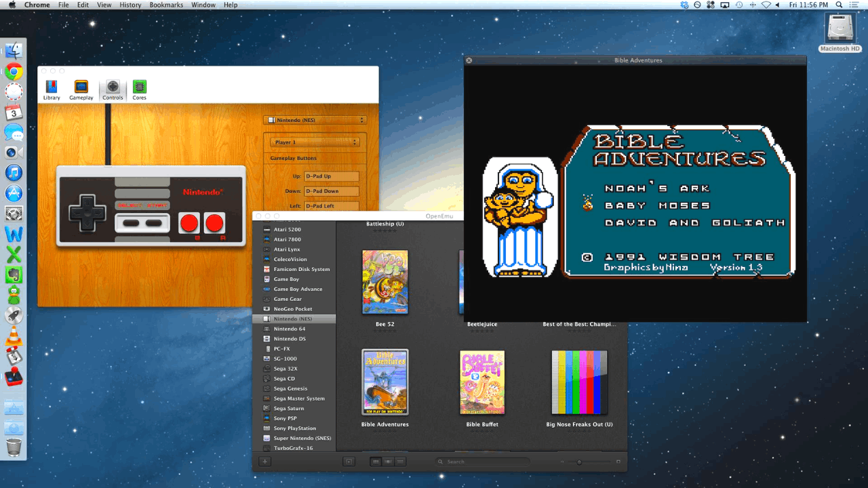The height and width of the screenshot is (488, 868).
Task: Select SG-1000 in the sidebar
Action: [x=294, y=359]
